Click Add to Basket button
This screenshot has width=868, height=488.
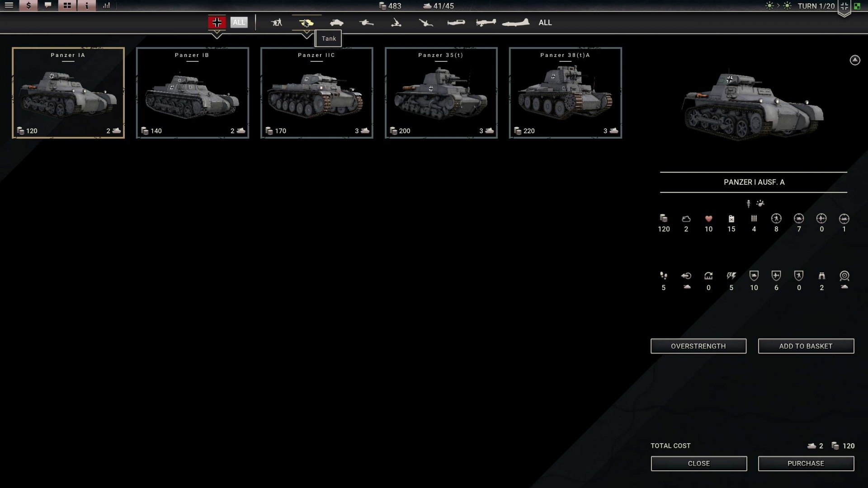point(806,346)
